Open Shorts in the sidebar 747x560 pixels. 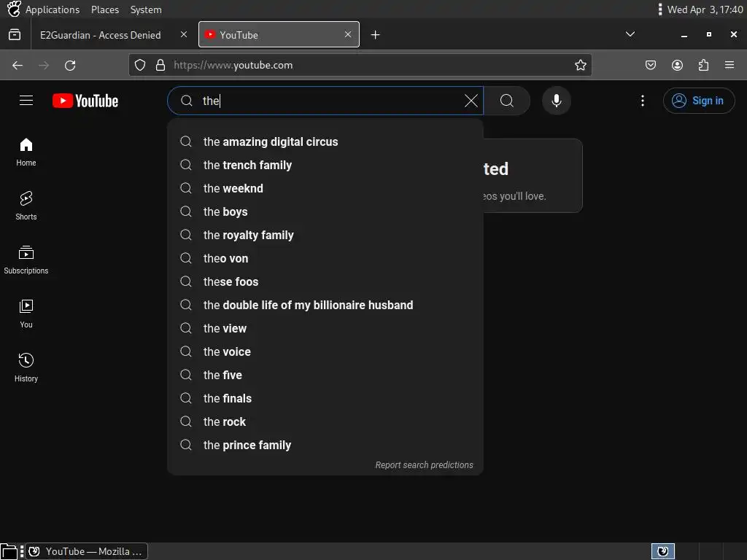tap(26, 206)
